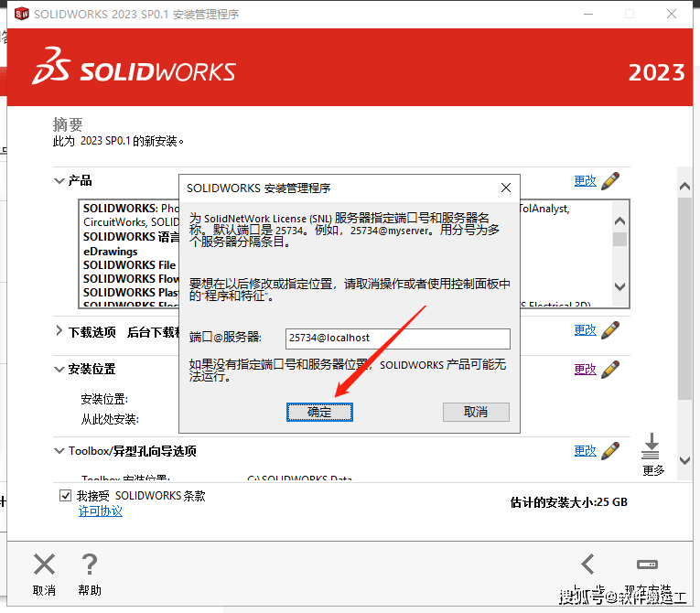Select SOLIDWORKS File product row
This screenshot has width=700, height=613.
pyautogui.click(x=129, y=264)
